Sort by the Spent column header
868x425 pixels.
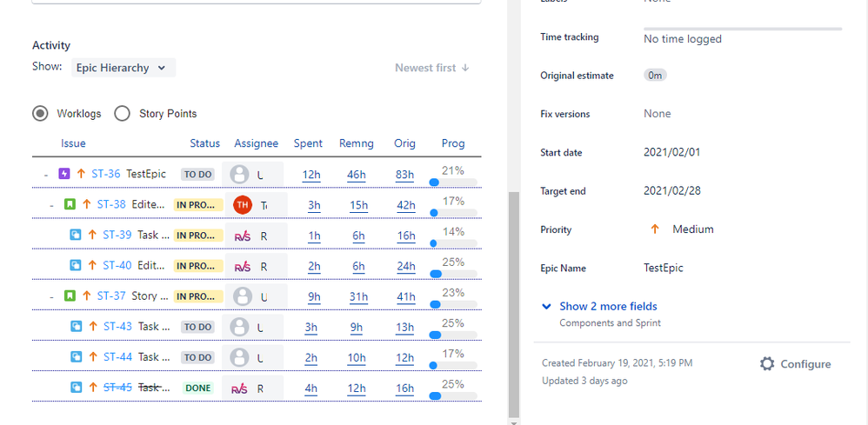pyautogui.click(x=308, y=143)
